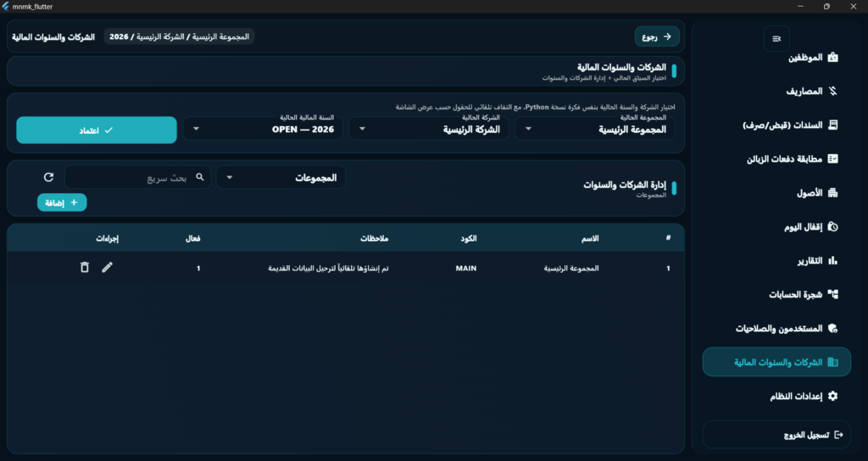Expand the الشركة الحالية company dropdown

(x=429, y=129)
